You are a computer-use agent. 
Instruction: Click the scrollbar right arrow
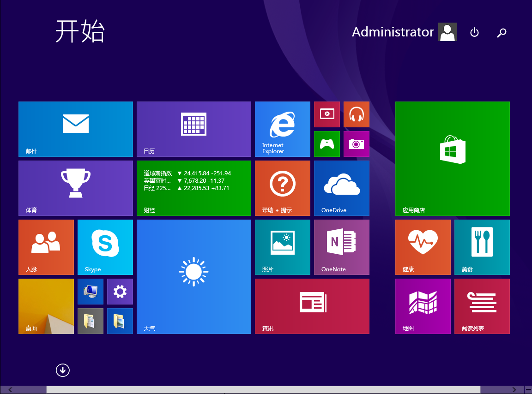[514, 389]
